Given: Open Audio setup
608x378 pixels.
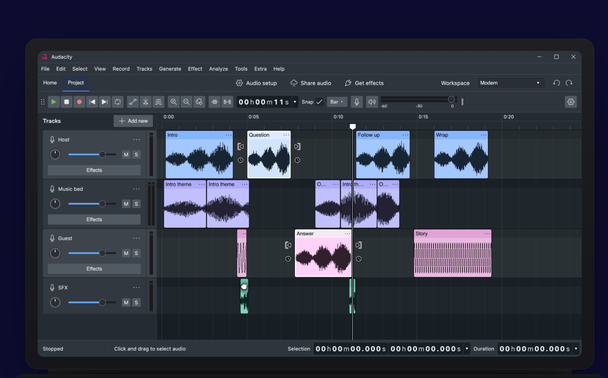Looking at the screenshot, I should coord(256,83).
